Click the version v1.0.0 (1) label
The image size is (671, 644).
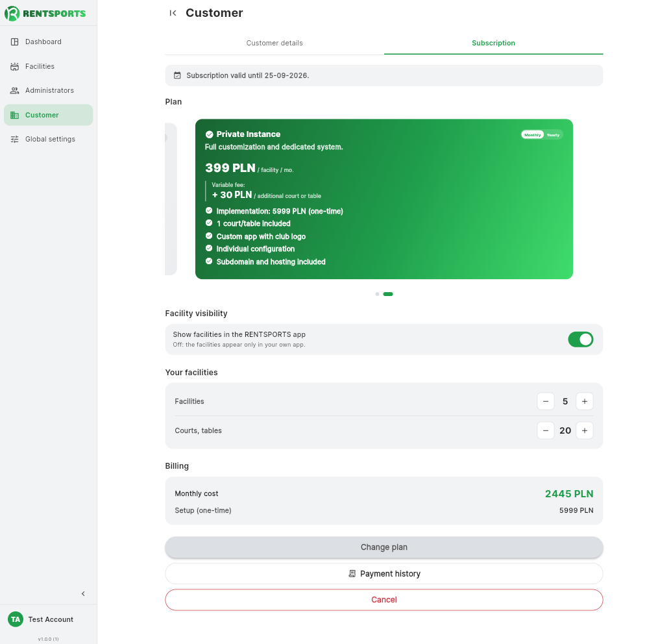(x=49, y=639)
